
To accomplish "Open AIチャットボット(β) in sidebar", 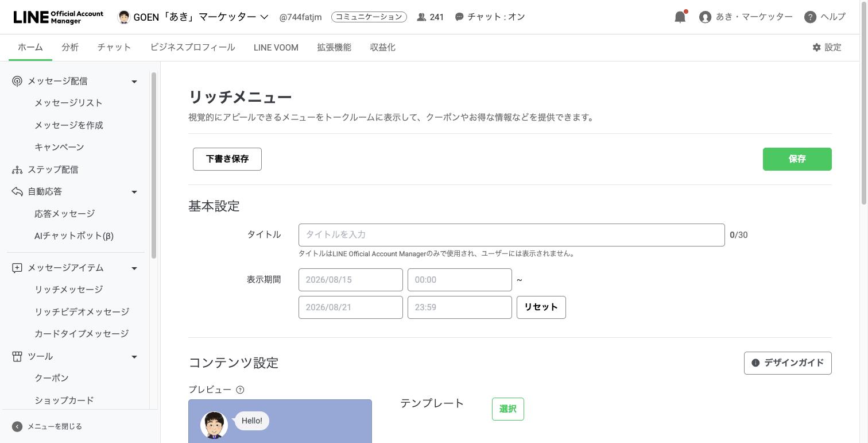I will 74,236.
